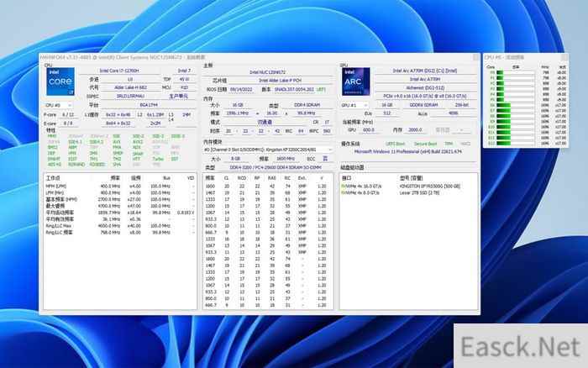This screenshot has width=588, height=368.
Task: Click the 2700.0 MHz base frequency row
Action: (x=119, y=200)
